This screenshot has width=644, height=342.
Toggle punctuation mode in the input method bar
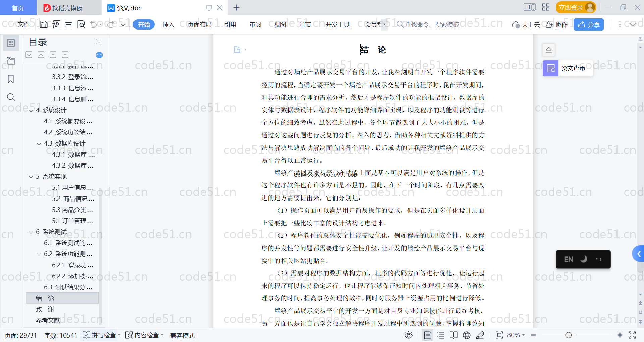599,259
